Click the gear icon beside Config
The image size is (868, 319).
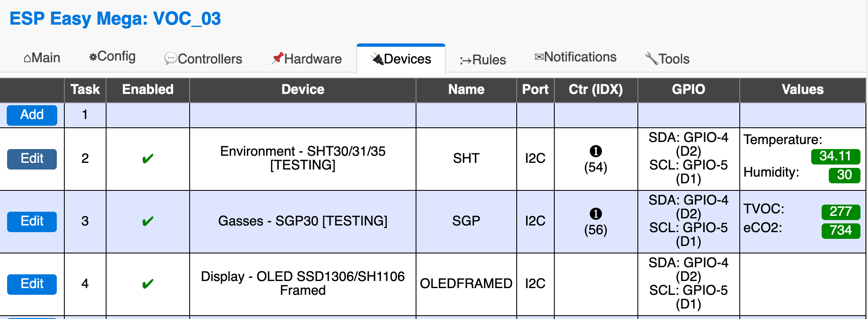[x=93, y=57]
